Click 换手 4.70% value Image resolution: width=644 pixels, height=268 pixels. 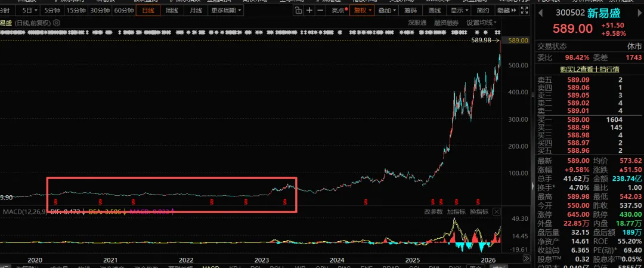pos(578,188)
